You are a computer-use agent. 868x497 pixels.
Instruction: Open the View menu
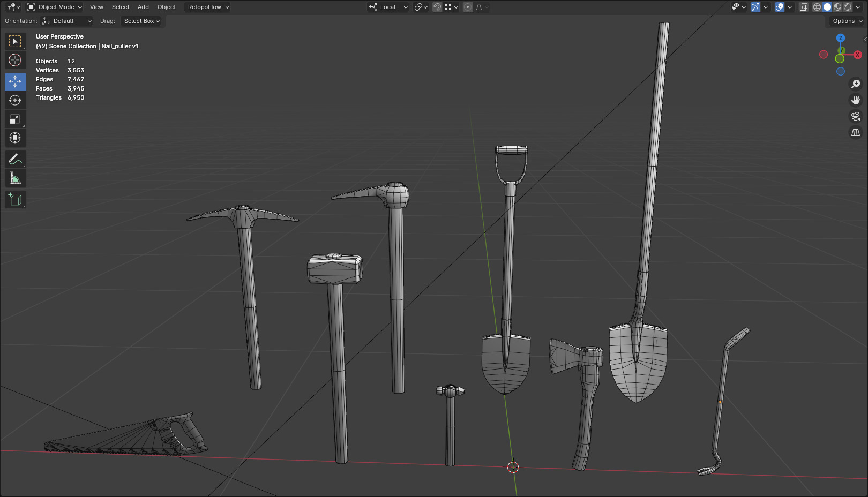pyautogui.click(x=96, y=7)
